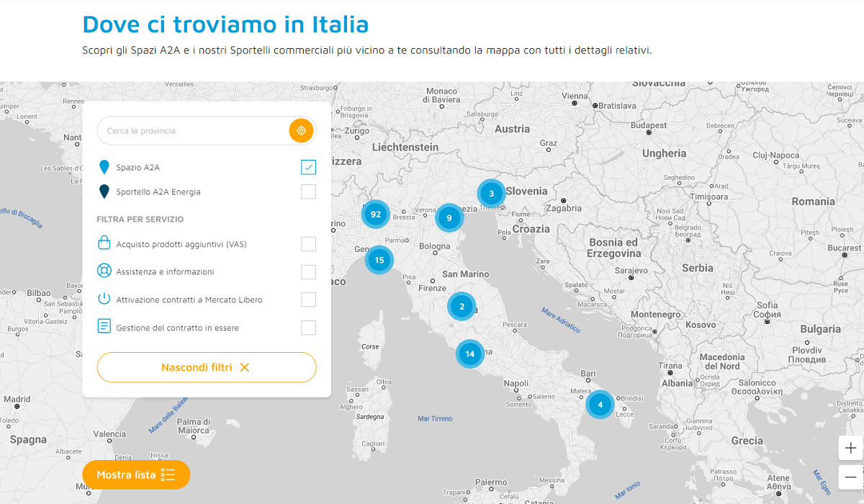Toggle Gestione del contratto in essere checkbox
Viewport: 864px width, 504px height.
(308, 328)
